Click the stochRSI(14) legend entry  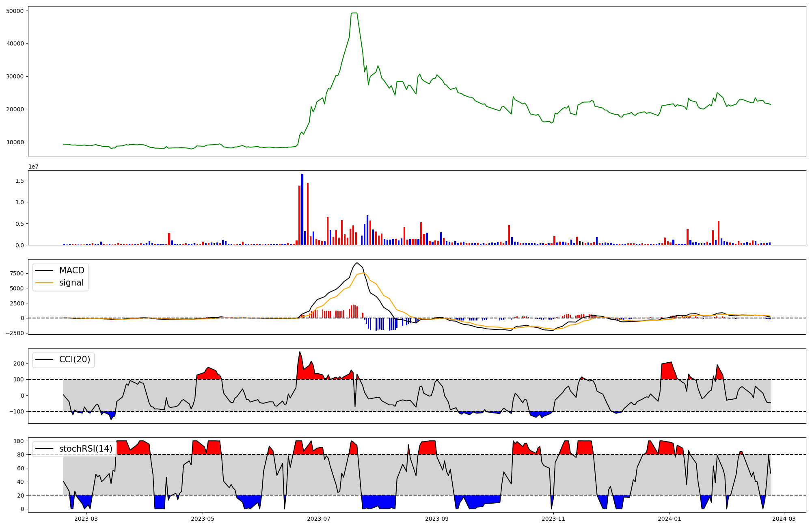(x=86, y=448)
